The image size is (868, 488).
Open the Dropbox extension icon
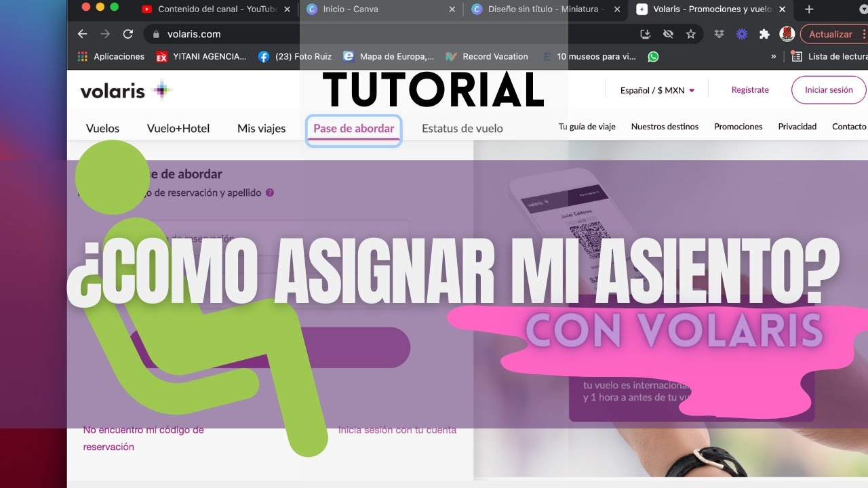(719, 34)
